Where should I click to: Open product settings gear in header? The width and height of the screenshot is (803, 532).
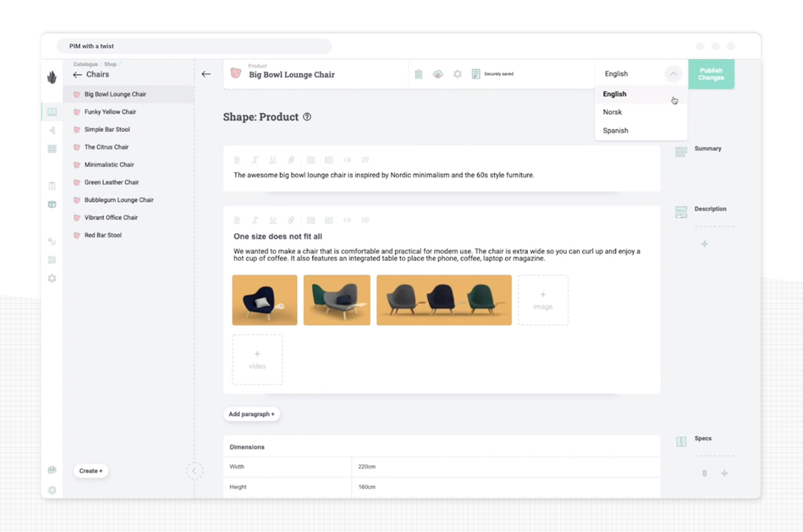click(458, 74)
